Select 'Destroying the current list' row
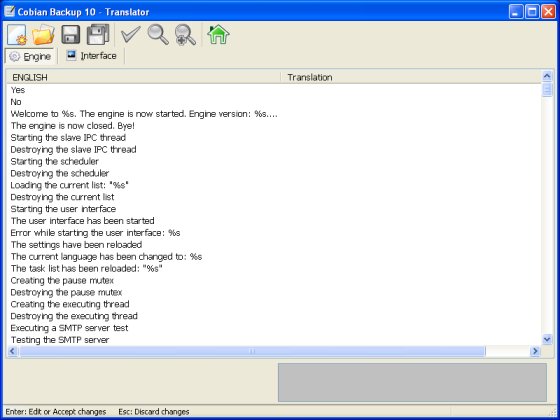560x420 pixels. (x=274, y=197)
